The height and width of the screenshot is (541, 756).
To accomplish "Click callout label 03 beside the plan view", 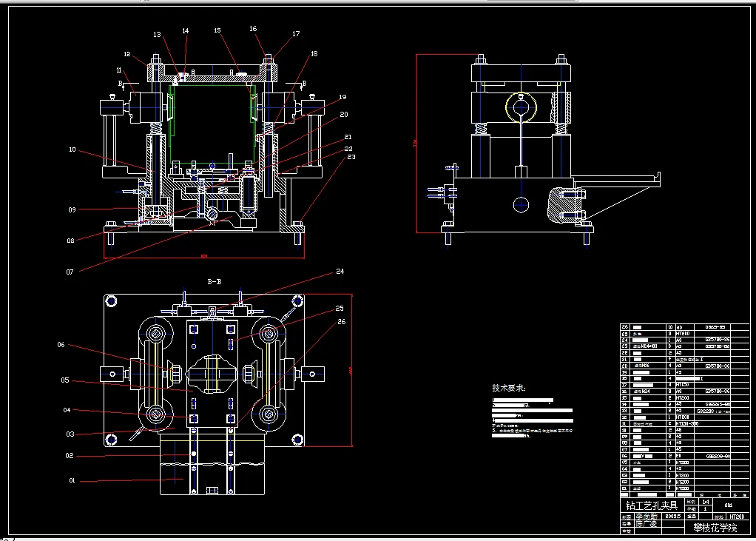I will point(70,434).
